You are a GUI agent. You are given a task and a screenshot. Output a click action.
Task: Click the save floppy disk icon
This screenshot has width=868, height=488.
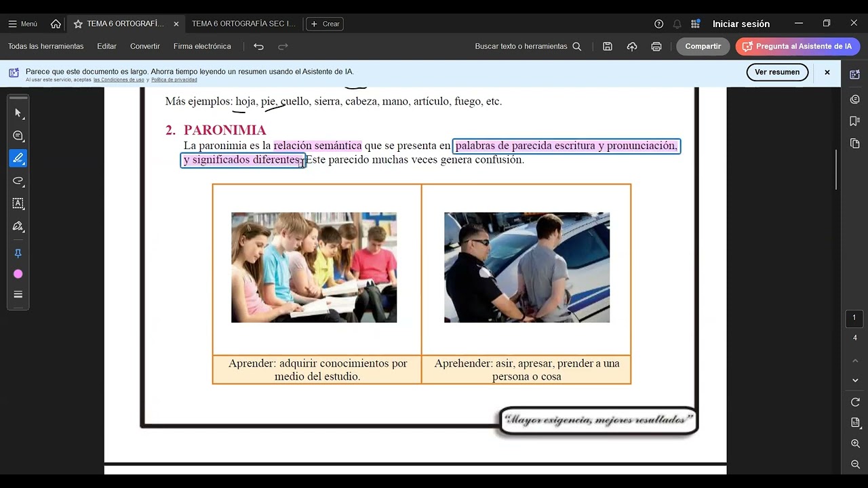point(608,46)
